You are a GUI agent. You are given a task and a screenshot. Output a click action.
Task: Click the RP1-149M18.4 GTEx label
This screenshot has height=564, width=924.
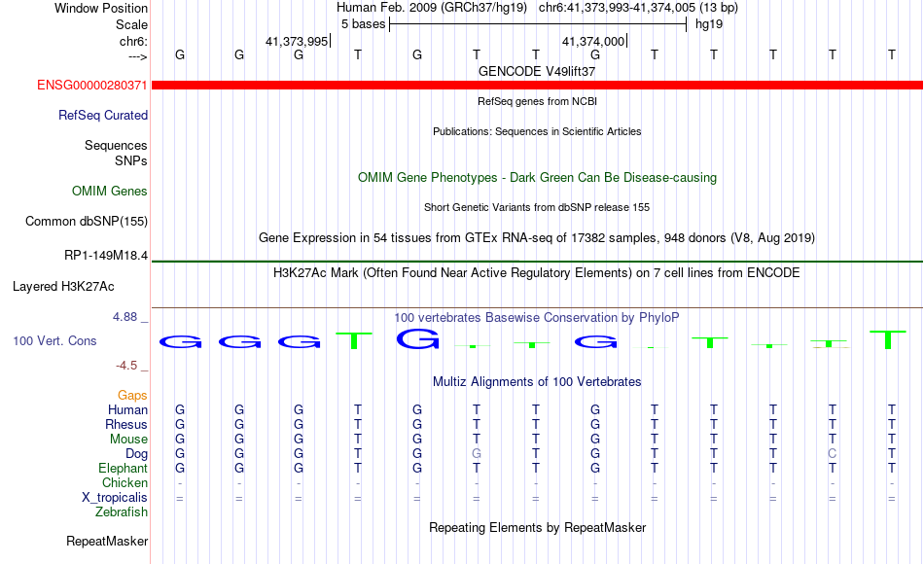pos(106,255)
